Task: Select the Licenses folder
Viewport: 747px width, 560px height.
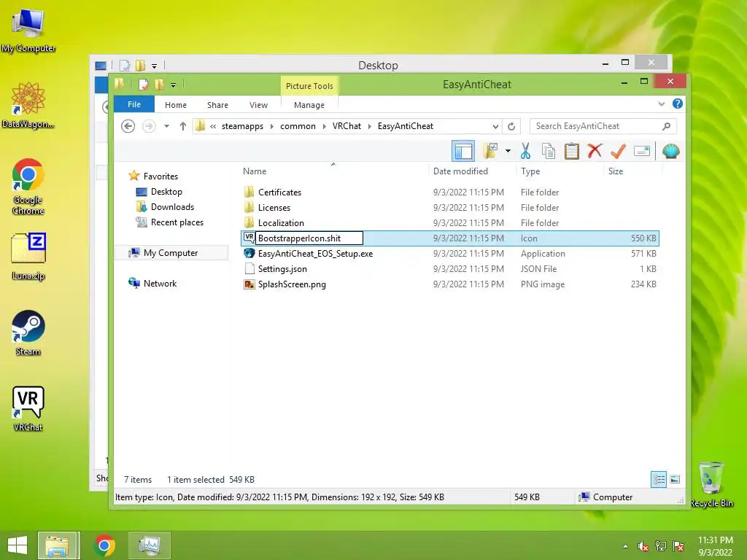Action: click(274, 208)
